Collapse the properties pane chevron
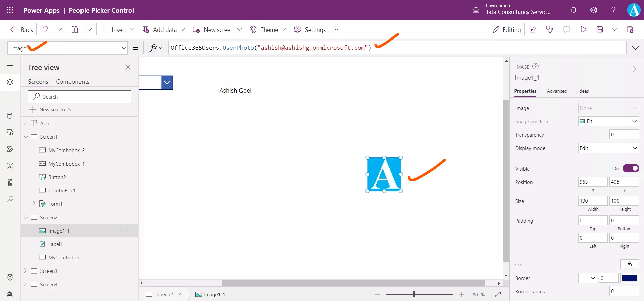The image size is (644, 301). point(634,69)
